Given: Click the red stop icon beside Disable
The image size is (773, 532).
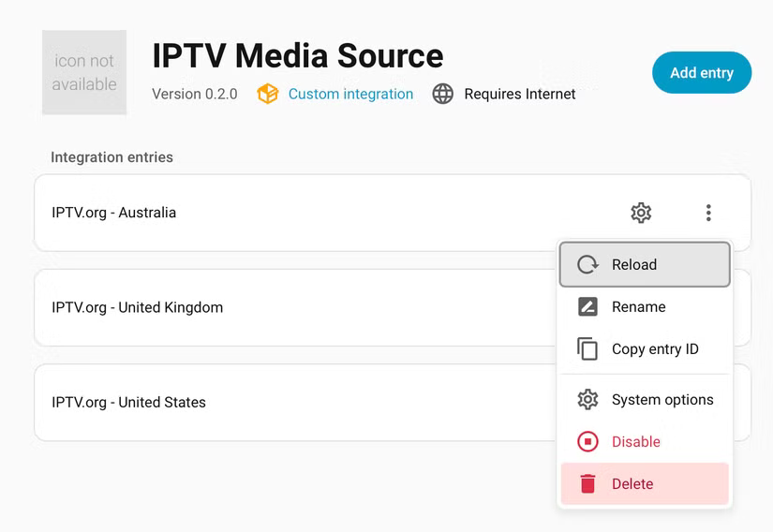Looking at the screenshot, I should pyautogui.click(x=587, y=442).
